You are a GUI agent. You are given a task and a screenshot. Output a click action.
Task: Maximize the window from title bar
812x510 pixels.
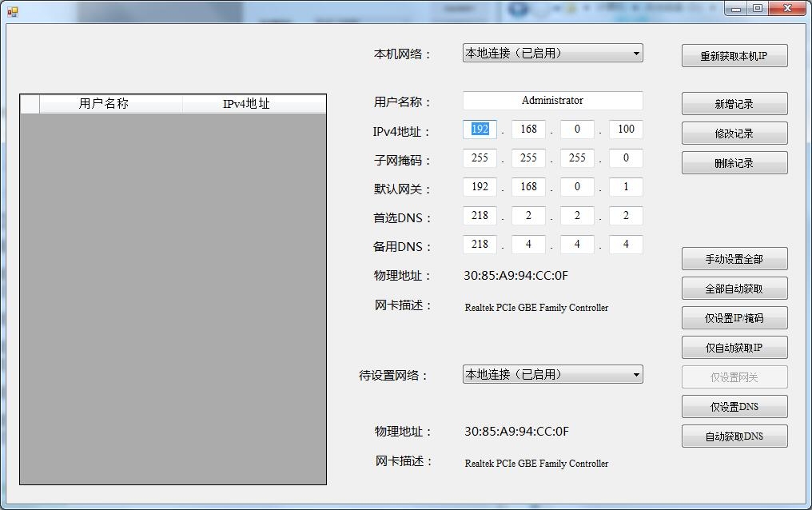click(x=757, y=8)
